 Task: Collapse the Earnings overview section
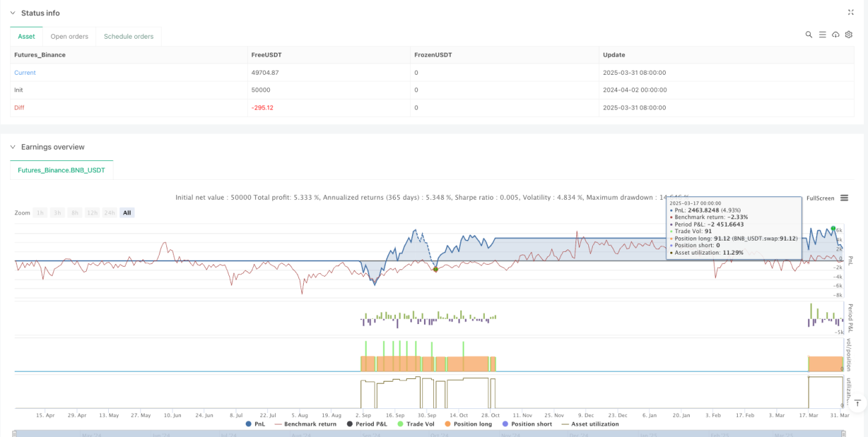click(13, 147)
